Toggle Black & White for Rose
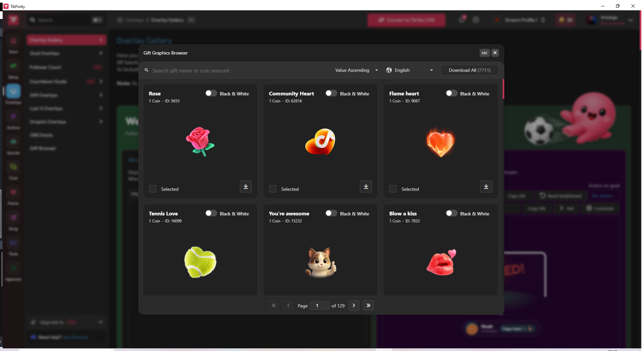644x351 pixels. click(211, 93)
